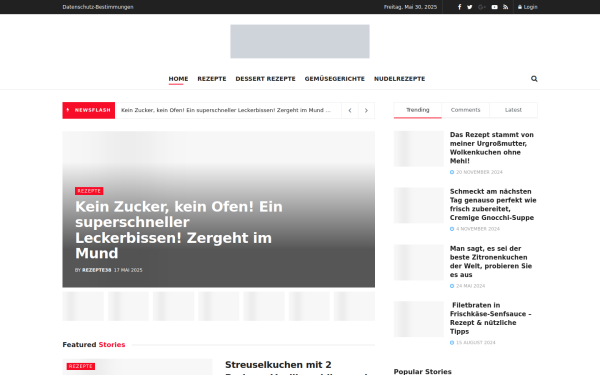Screen dimensions: 600x375
Task: Open the search magnifier icon
Action: click(534, 79)
